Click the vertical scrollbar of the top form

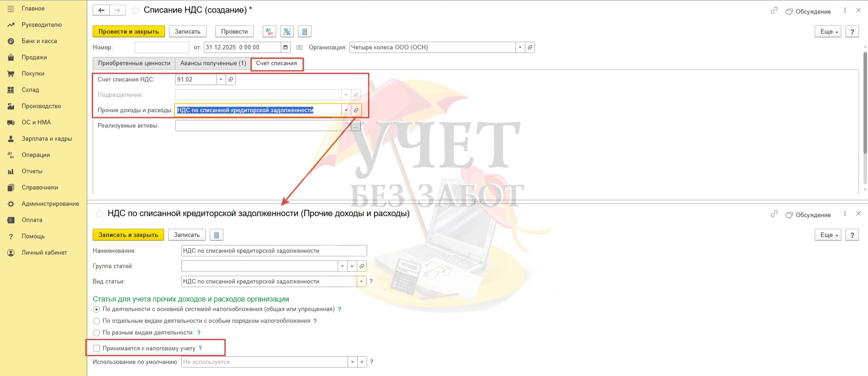865,117
